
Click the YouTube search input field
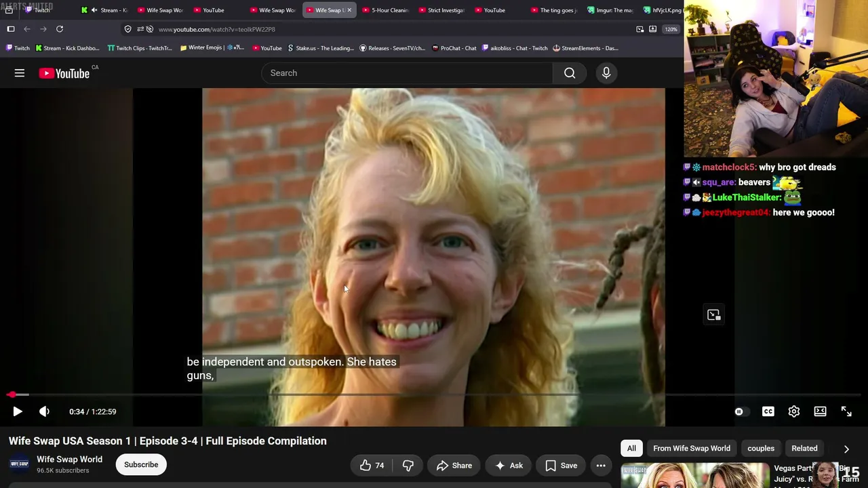[407, 73]
